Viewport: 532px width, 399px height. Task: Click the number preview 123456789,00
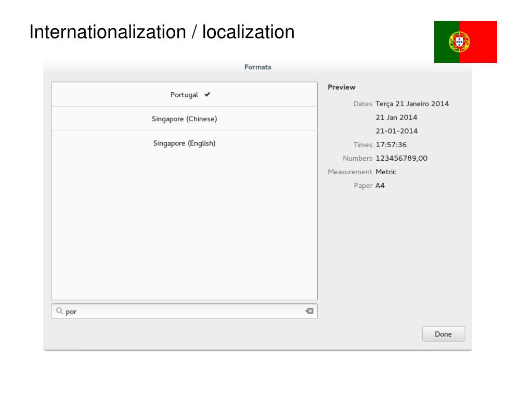[401, 158]
